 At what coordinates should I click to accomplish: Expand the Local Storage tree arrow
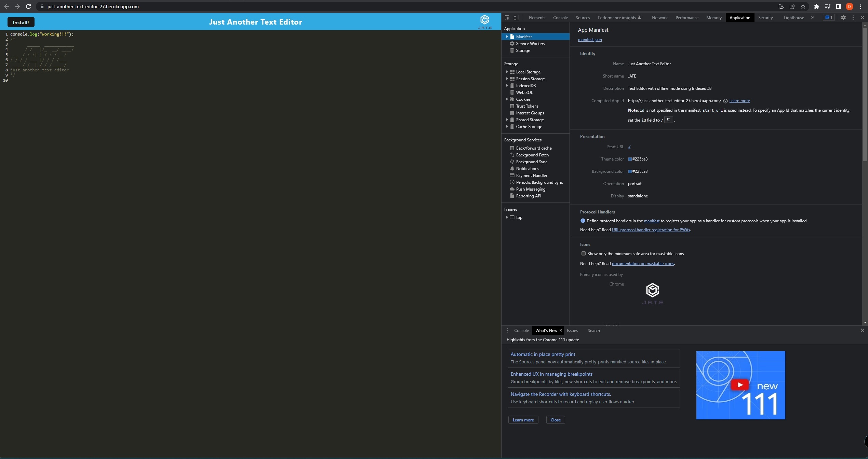click(507, 72)
